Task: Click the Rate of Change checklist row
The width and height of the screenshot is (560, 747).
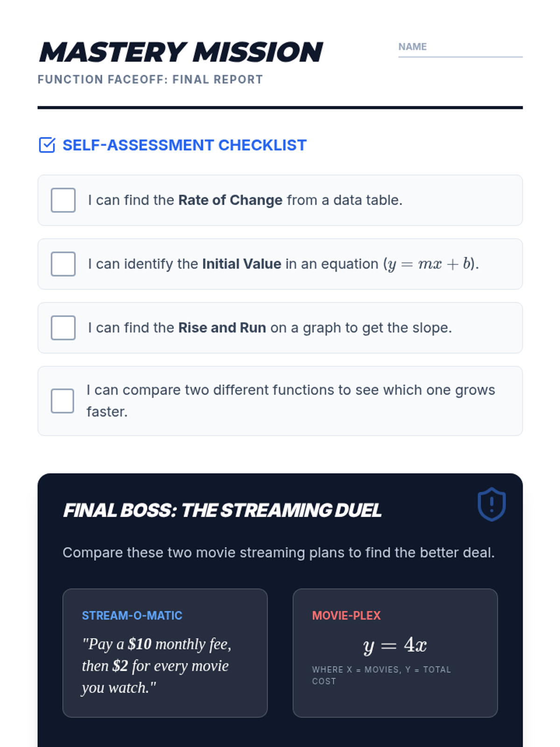Action: 280,200
